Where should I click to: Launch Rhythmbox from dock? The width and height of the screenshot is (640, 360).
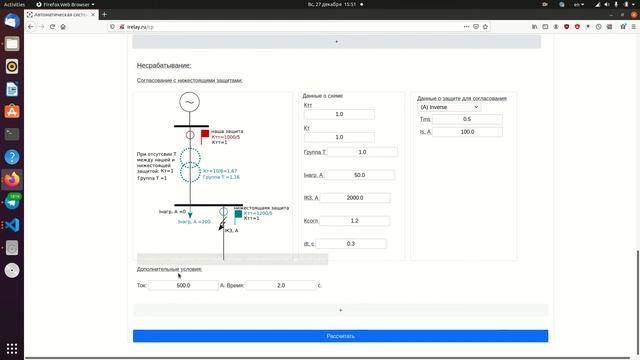click(x=12, y=66)
